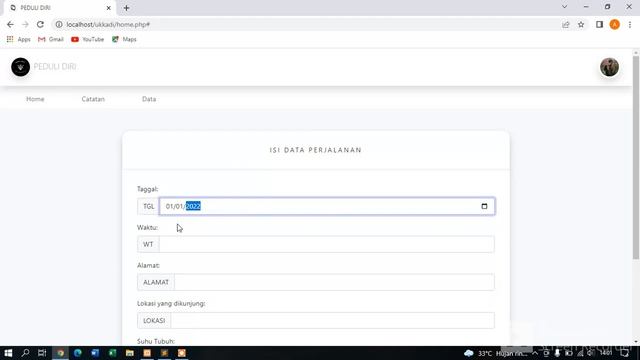Screen dimensions: 640x360
Task: Click the Alamat input field
Action: [x=334, y=282]
